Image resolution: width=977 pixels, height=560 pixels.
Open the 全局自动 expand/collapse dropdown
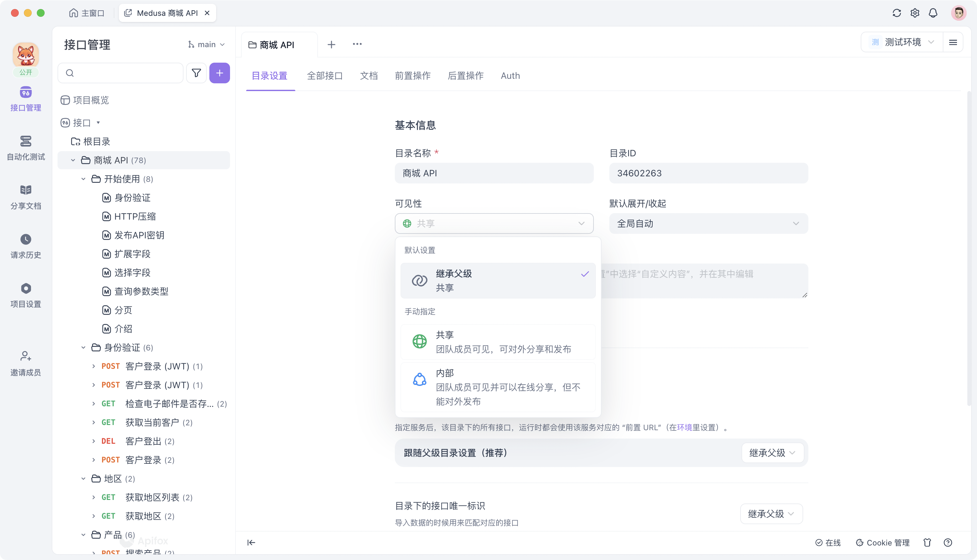pos(709,223)
